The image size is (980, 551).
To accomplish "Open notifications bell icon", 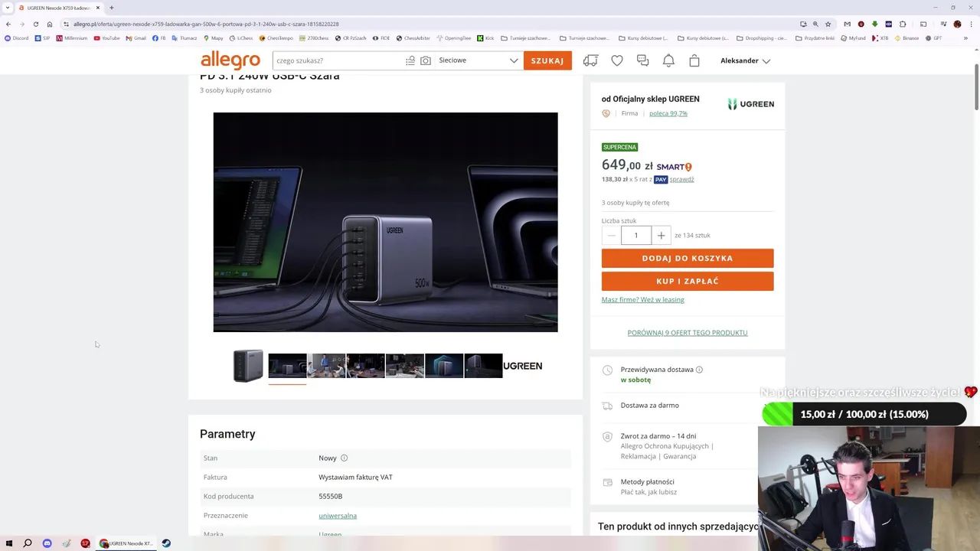I will (x=668, y=60).
